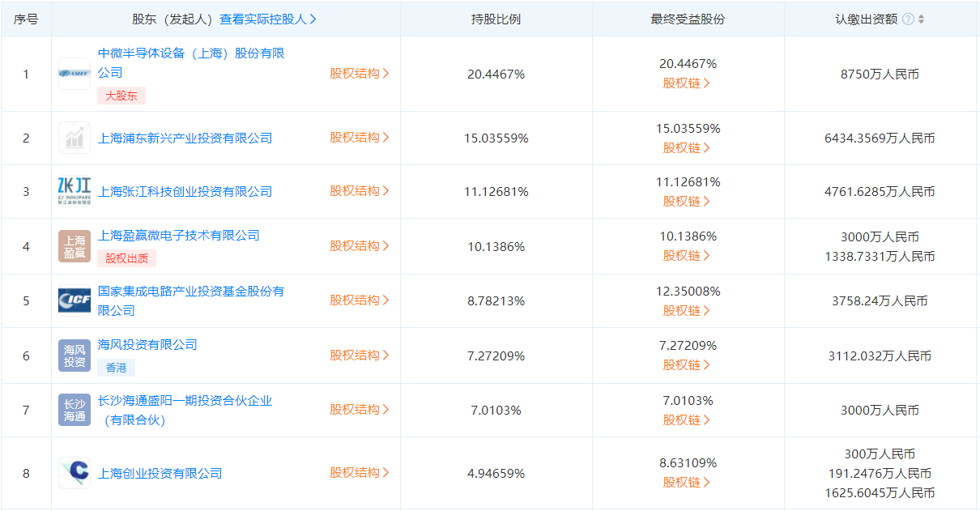The image size is (980, 511).
Task: Open 上海张江科技创业投资有限公司 link
Action: [x=185, y=192]
